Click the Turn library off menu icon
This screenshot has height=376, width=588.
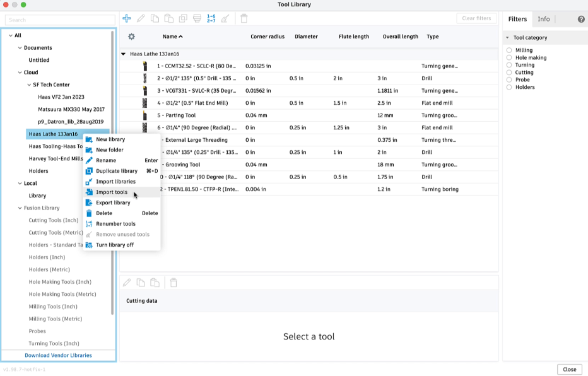[x=89, y=245]
